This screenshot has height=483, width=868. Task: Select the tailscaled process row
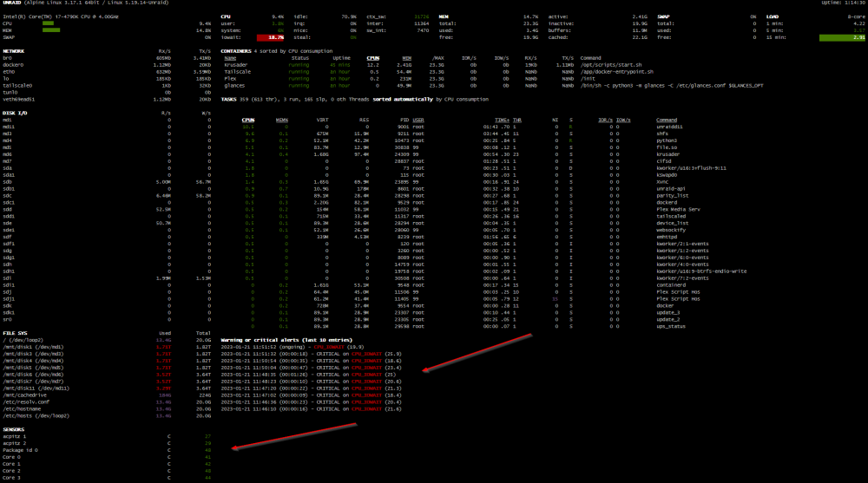[463, 216]
